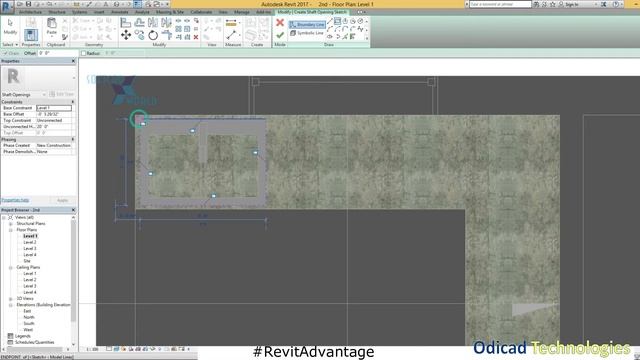Click the Base Constraint value field
The image size is (640, 360).
[x=54, y=108]
